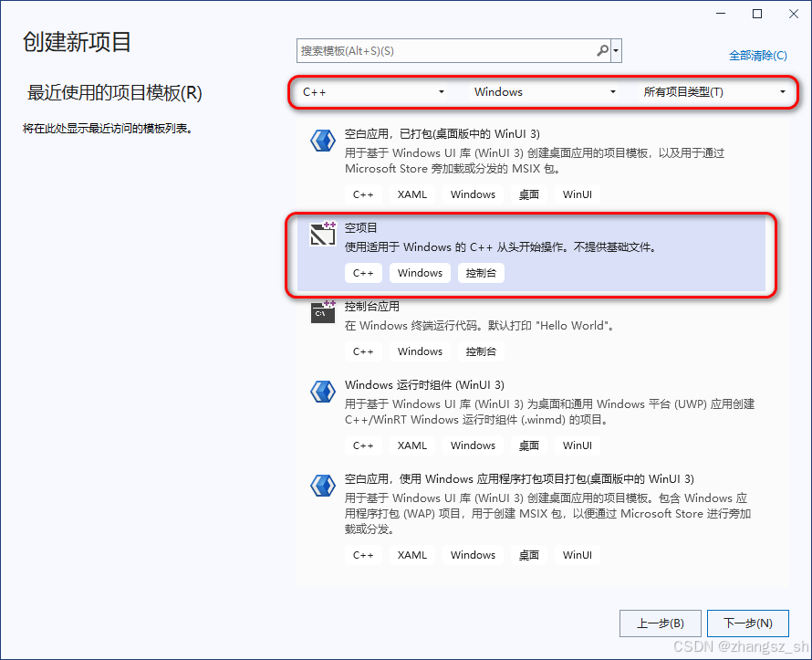Click the C++ tag under 空项目

coord(363,272)
